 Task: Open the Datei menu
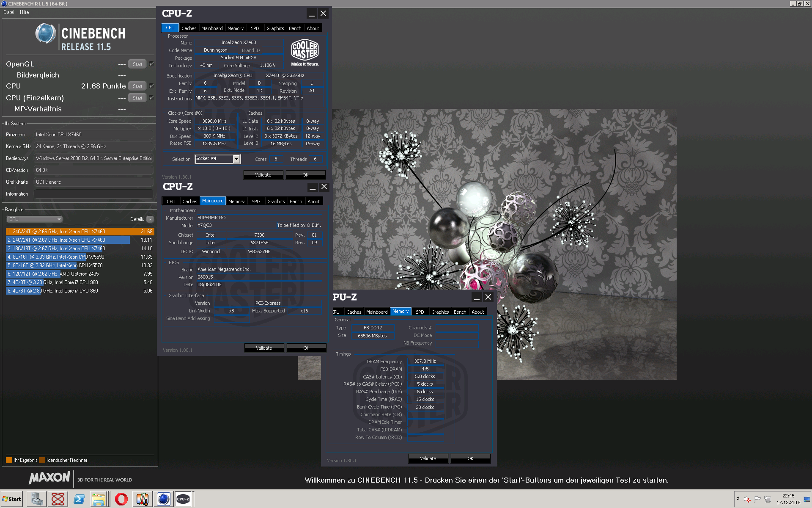tap(9, 12)
